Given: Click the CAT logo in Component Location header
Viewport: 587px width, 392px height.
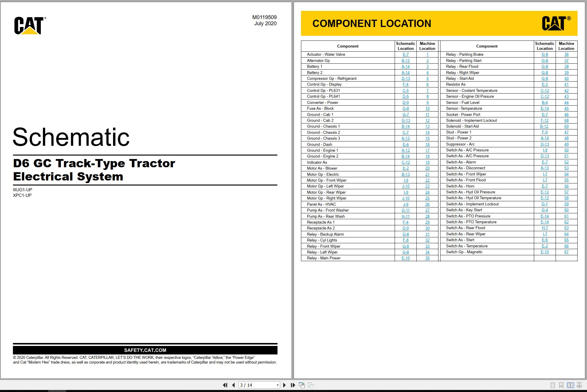Looking at the screenshot, I should coord(556,23).
